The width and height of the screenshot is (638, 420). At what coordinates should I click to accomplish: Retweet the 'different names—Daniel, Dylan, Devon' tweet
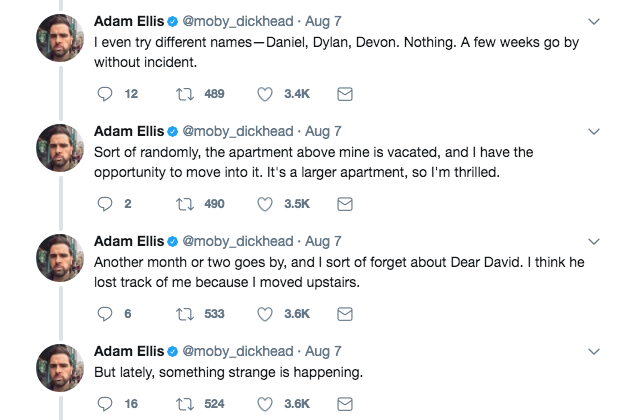click(x=184, y=94)
